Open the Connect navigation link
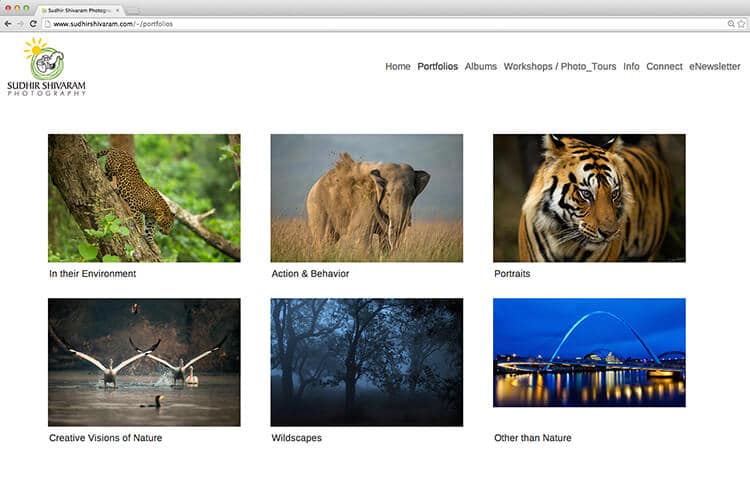This screenshot has height=486, width=750. (664, 67)
